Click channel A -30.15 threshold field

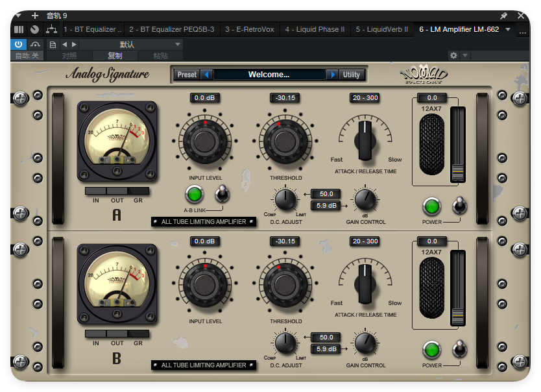[285, 98]
